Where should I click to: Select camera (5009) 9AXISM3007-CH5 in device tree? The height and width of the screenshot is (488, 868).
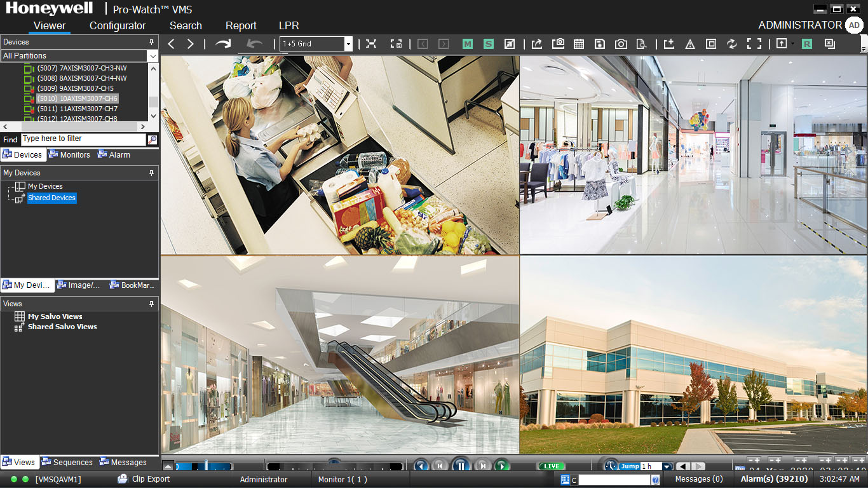click(x=75, y=88)
